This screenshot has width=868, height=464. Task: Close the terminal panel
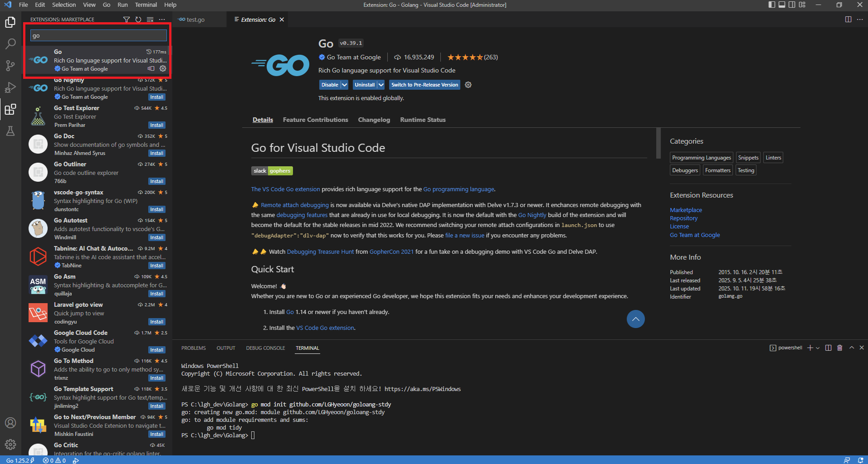[862, 348]
